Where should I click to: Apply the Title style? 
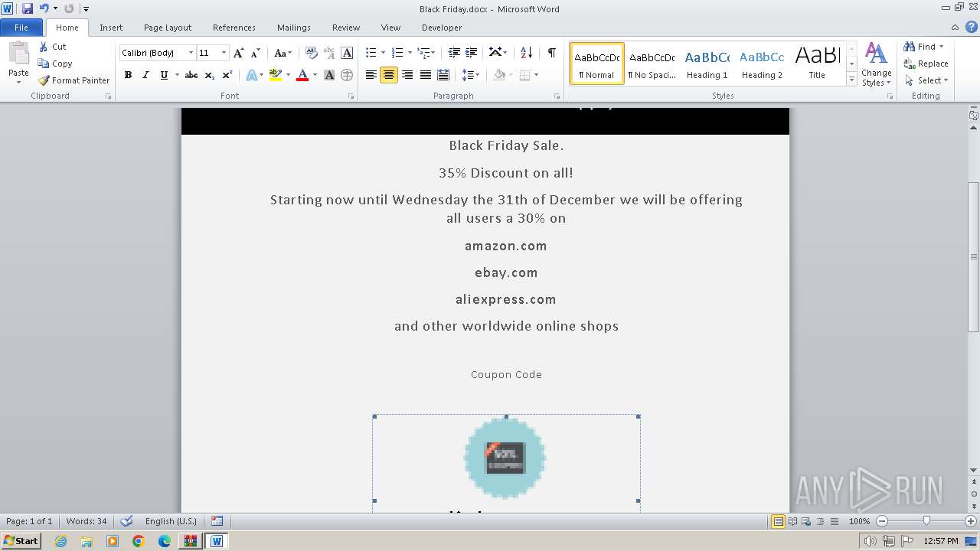(x=817, y=64)
